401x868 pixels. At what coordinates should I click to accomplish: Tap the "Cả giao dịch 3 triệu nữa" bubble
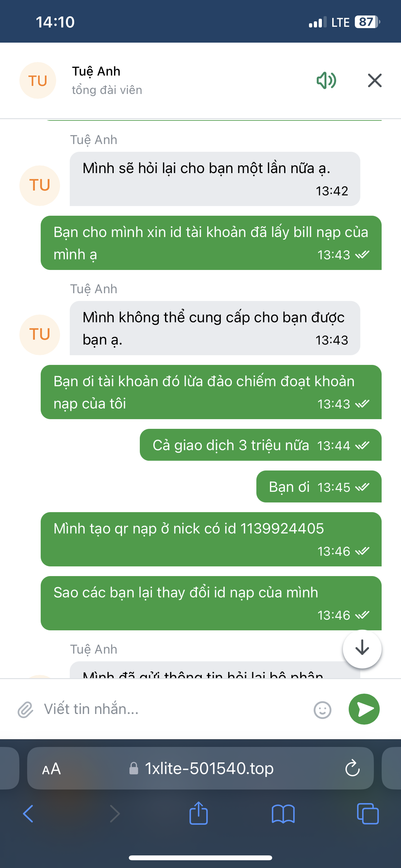point(261,445)
